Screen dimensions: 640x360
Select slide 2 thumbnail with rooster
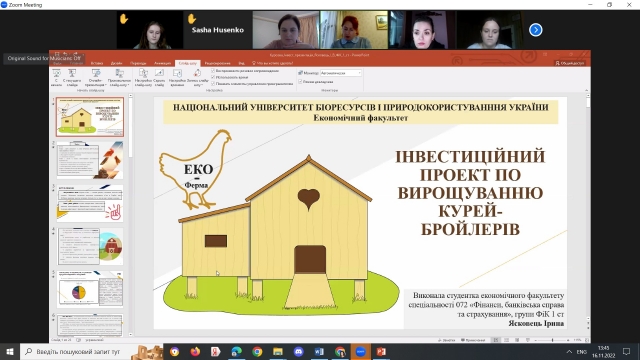tap(90, 160)
